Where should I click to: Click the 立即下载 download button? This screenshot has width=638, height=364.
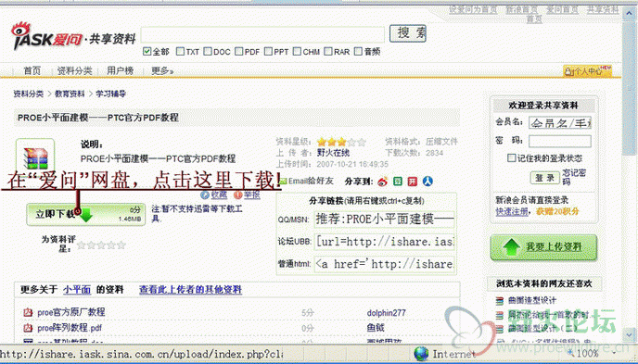click(x=85, y=215)
